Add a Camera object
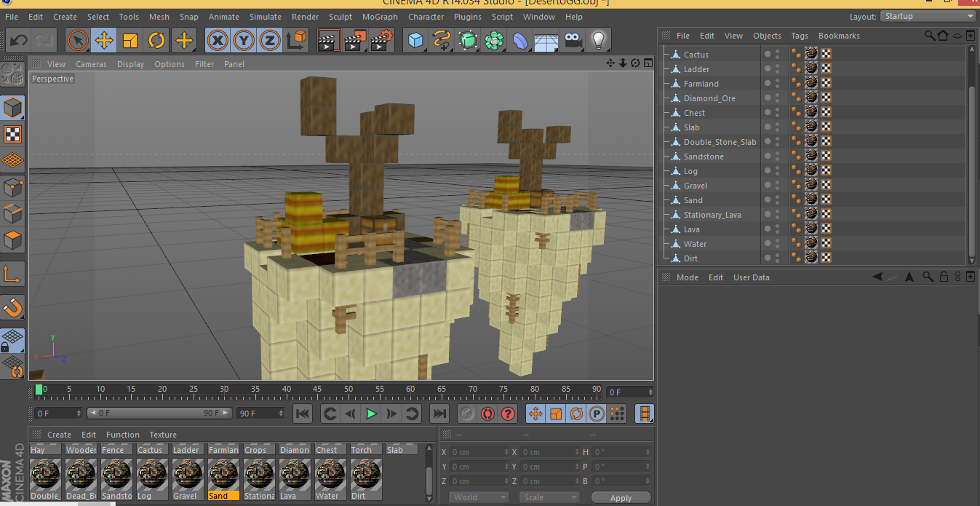This screenshot has height=506, width=980. [x=573, y=41]
